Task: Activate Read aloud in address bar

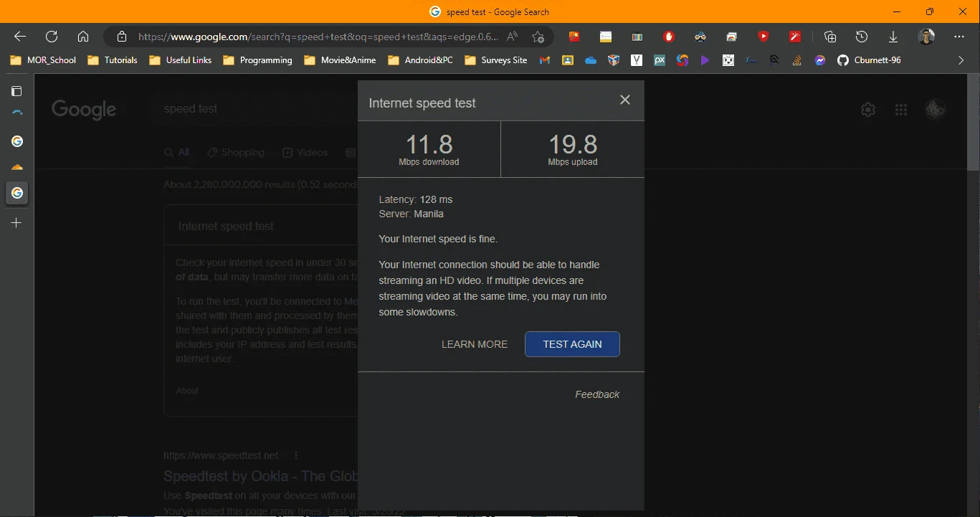Action: (x=512, y=37)
